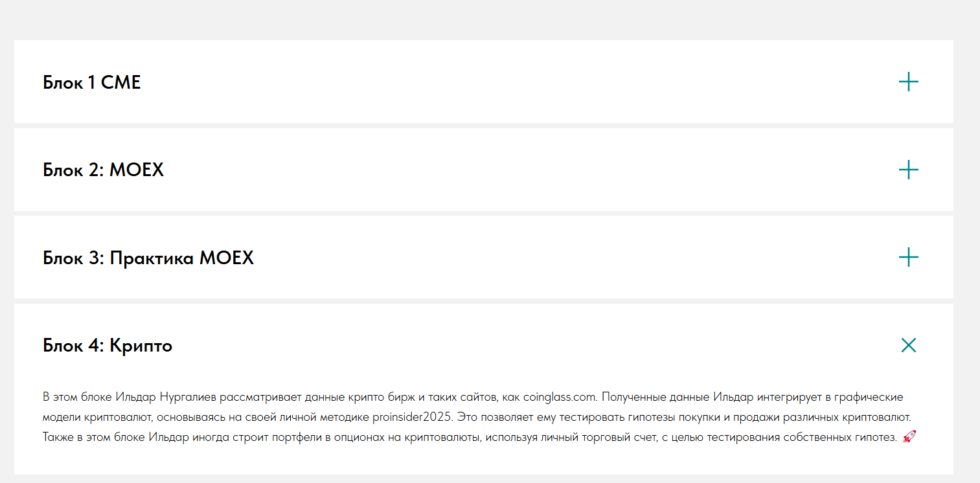The width and height of the screenshot is (980, 483).
Task: Toggle the Блок 1 CME heading text
Action: coord(92,83)
